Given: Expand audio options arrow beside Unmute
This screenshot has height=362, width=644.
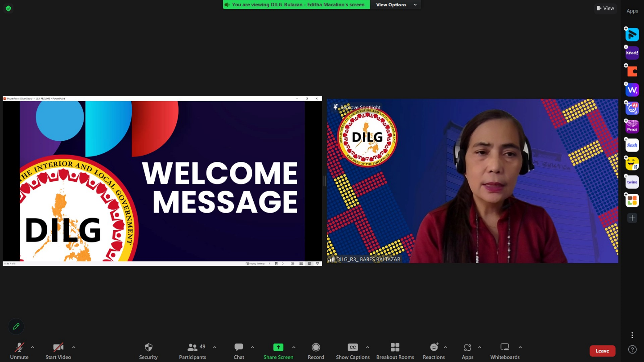Looking at the screenshot, I should coord(32,347).
